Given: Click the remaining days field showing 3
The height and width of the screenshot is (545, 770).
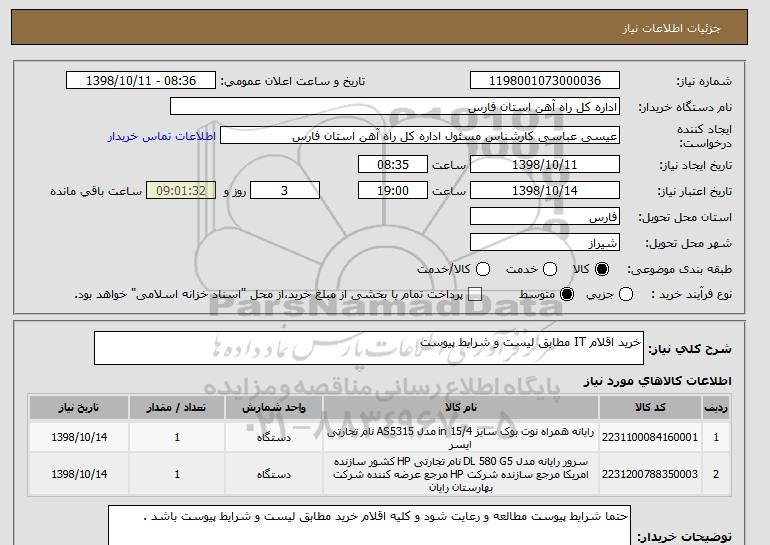Looking at the screenshot, I should tap(285, 191).
